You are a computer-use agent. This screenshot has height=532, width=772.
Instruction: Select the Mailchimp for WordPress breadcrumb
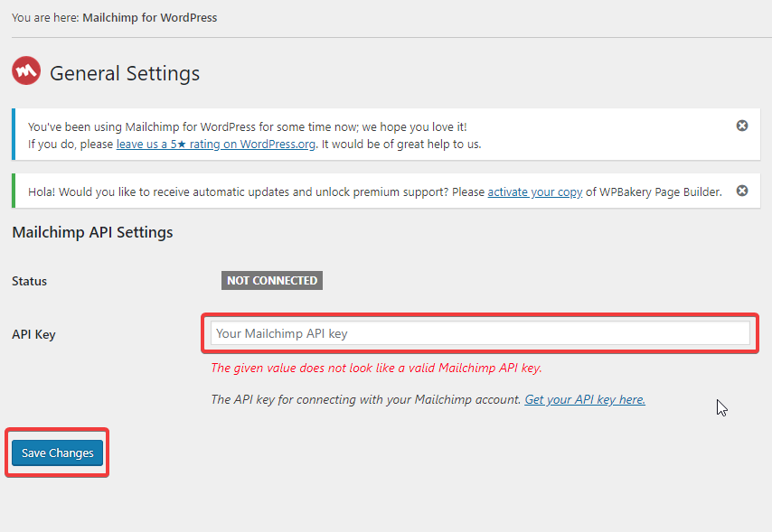pyautogui.click(x=150, y=18)
